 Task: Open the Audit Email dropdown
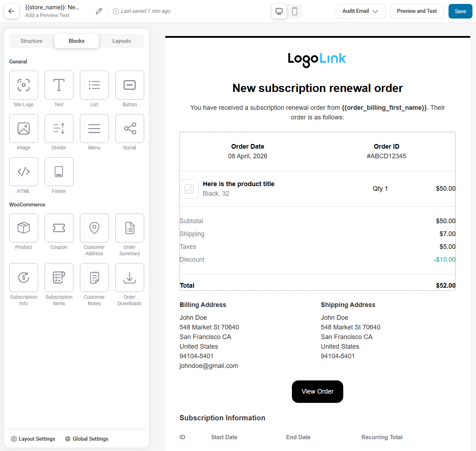(x=360, y=11)
